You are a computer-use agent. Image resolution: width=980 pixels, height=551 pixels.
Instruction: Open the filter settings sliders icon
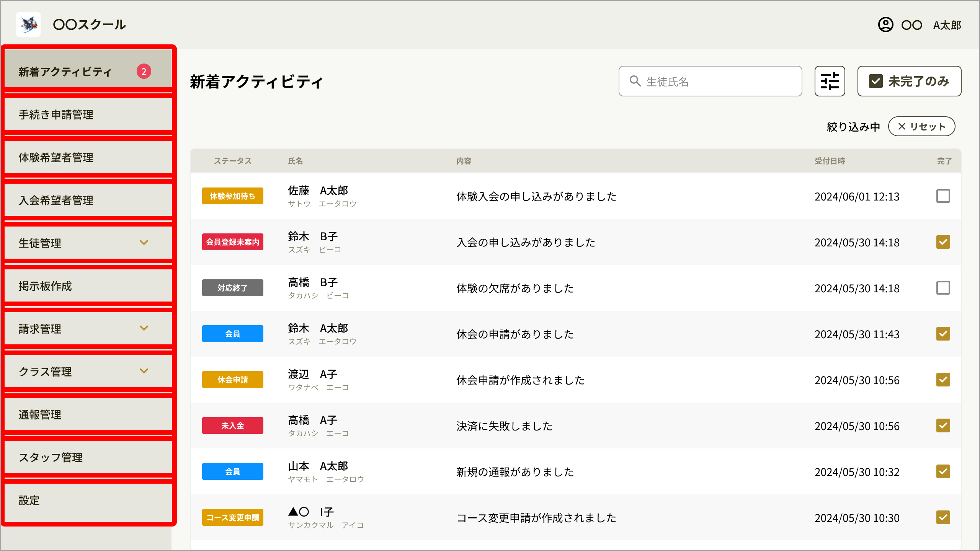830,81
